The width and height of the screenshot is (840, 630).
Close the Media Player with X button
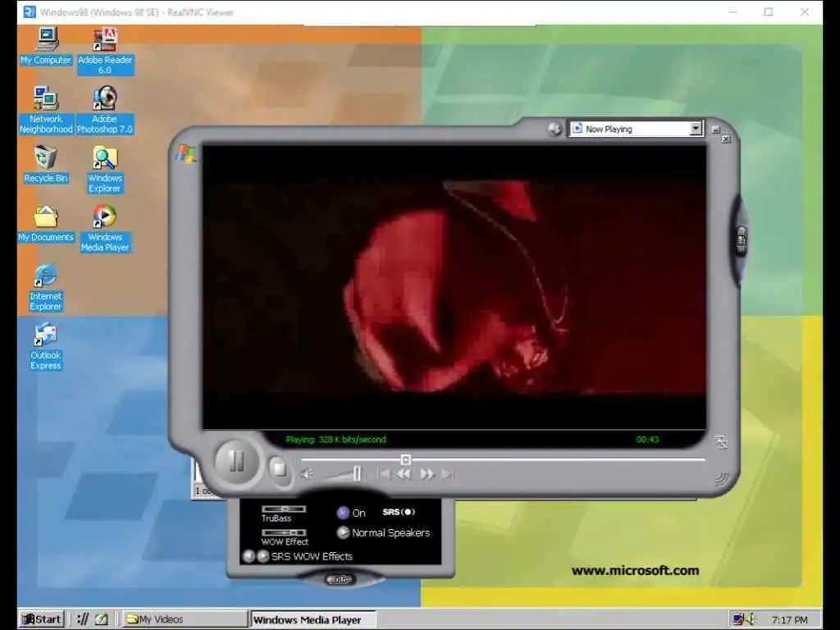point(726,139)
